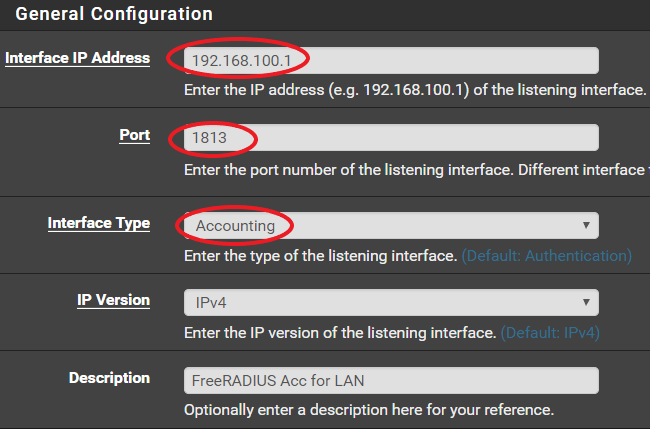Screen dimensions: 650x429
Task: Click the IP version help text
Action: (340, 332)
